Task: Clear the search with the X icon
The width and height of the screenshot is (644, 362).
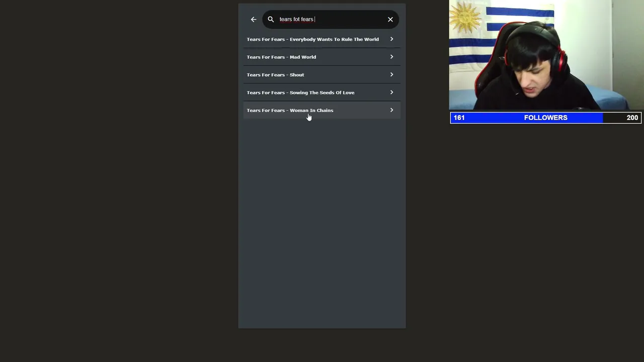Action: [390, 20]
